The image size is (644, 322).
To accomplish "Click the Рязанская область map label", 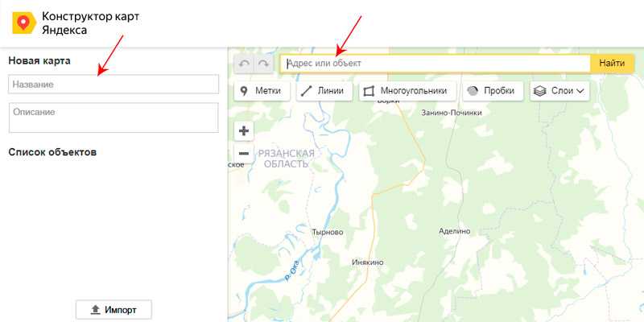I will pos(287,159).
